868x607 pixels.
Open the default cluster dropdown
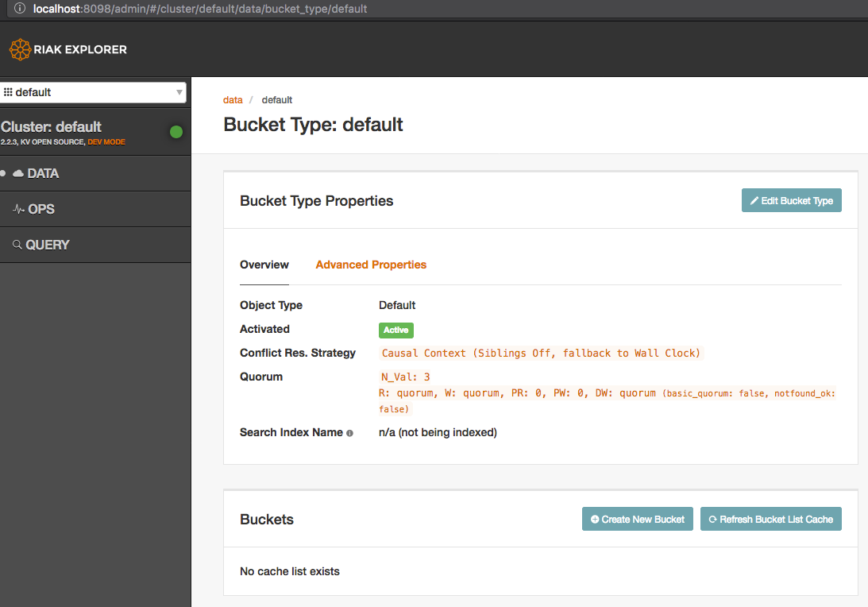94,92
